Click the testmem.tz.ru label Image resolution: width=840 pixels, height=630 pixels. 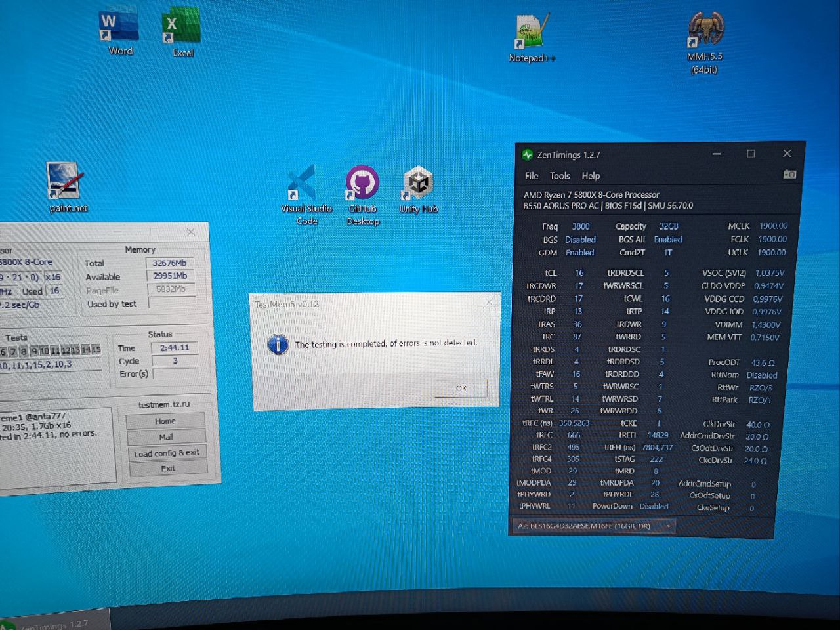click(164, 404)
